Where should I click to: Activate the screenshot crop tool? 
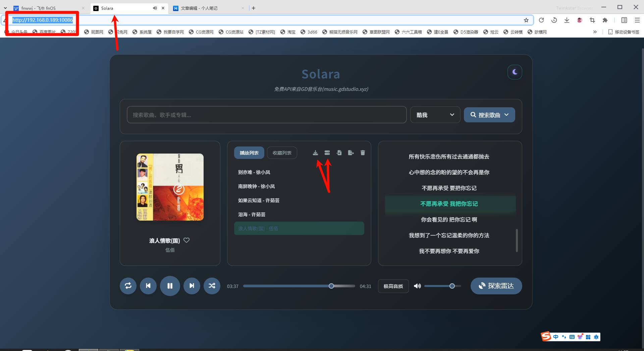pos(592,20)
